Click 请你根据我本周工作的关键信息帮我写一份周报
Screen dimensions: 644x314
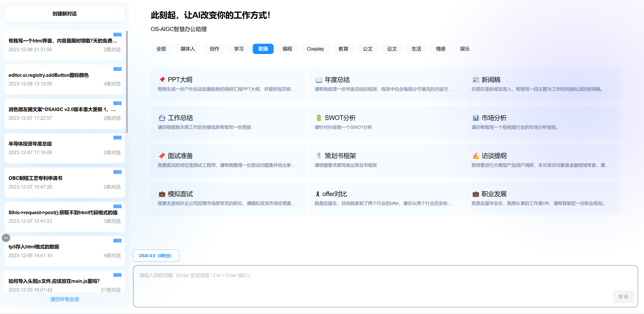click(204, 127)
